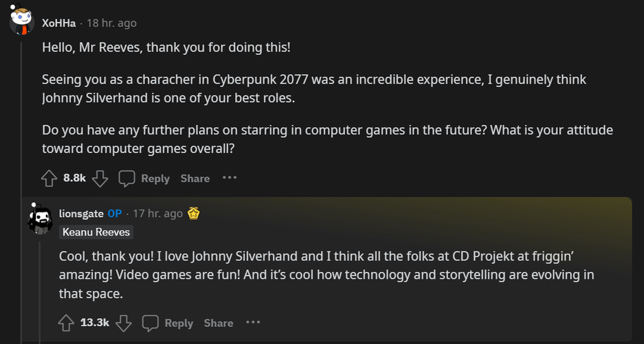The width and height of the screenshot is (644, 344).
Task: Share the lionsgate reply
Action: click(x=219, y=323)
